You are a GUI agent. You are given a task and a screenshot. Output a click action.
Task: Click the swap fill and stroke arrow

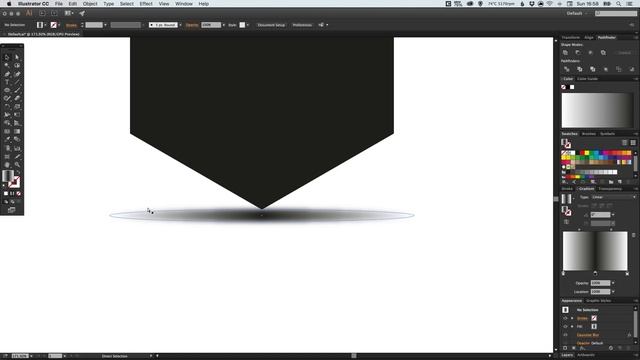coord(18,173)
